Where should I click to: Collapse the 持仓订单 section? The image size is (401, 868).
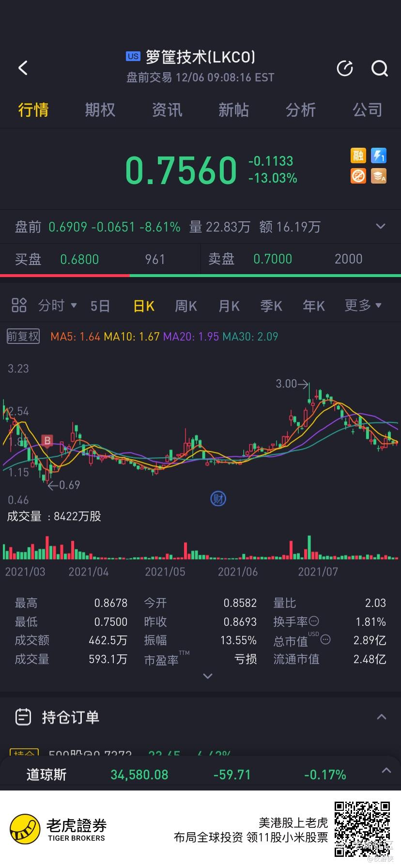point(382,717)
